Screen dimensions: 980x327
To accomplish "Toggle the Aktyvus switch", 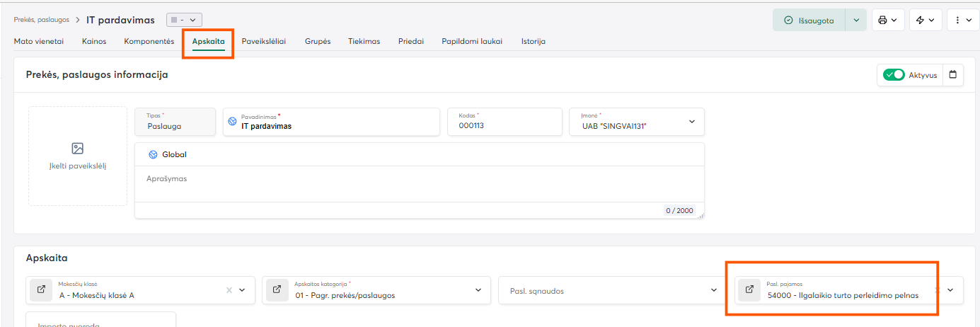I will (x=894, y=75).
